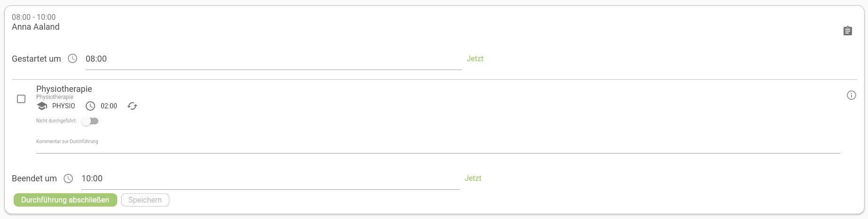Image resolution: width=868 pixels, height=219 pixels.
Task: Click the clock icon beside Beendet um
Action: (68, 178)
